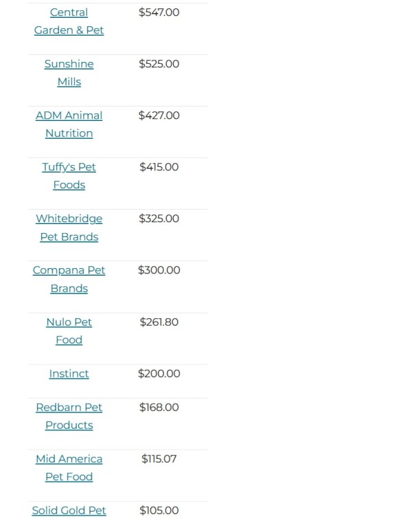Select the $525.00 revenue value
The width and height of the screenshot is (412, 532).
[159, 64]
